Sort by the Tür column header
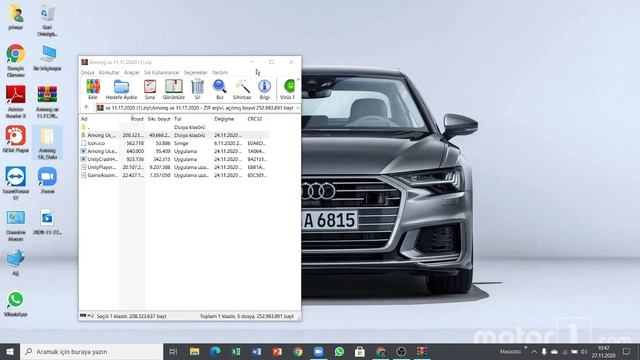Viewport: 640px width, 360px height. 192,119
